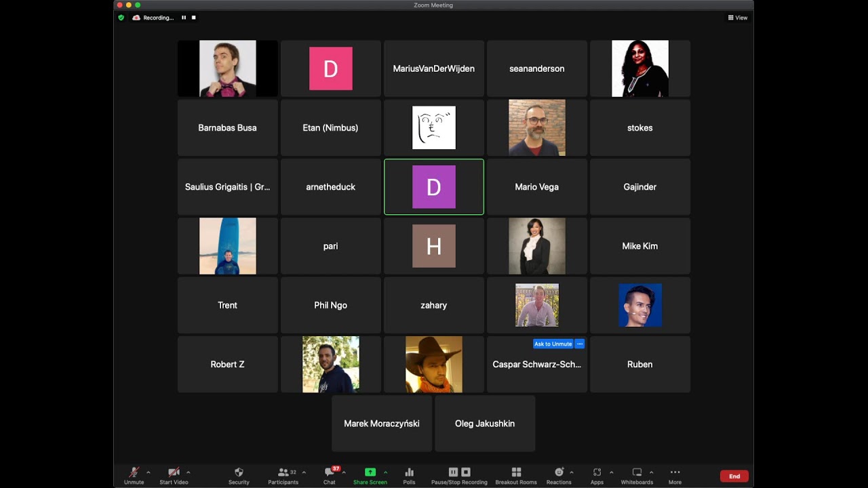
Task: Pause the cloud recording at top
Action: point(183,18)
